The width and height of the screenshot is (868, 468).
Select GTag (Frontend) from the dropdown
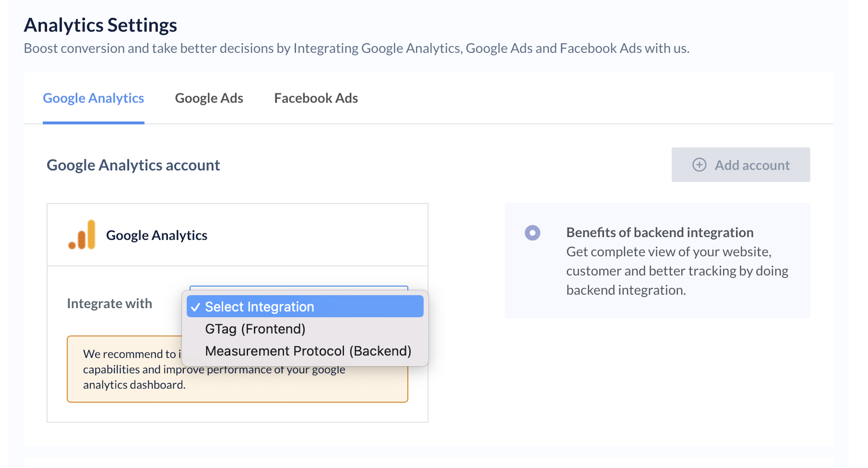305,329
